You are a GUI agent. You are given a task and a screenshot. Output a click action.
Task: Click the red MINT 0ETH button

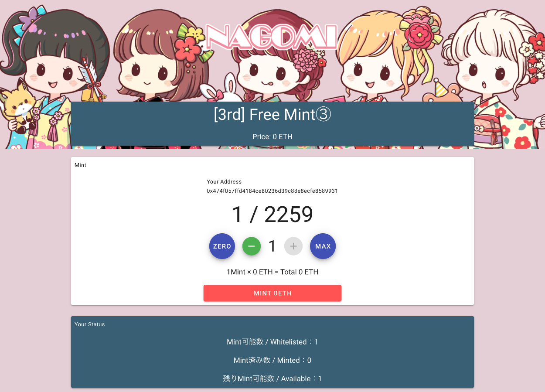[272, 293]
